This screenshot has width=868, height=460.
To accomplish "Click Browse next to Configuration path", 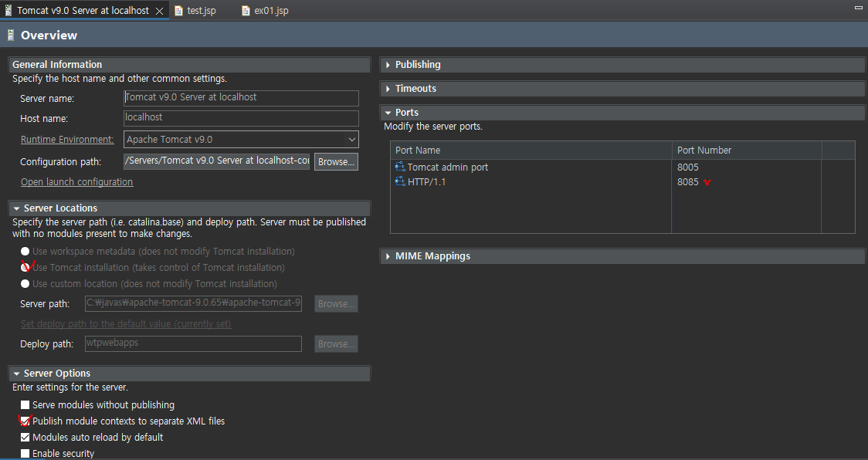I will (336, 161).
